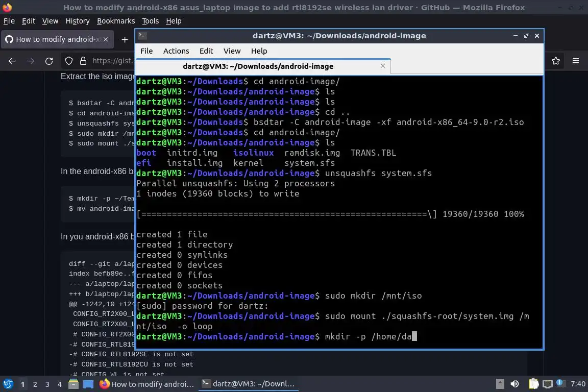Click the tracking protection shield icon
The height and width of the screenshot is (392, 588).
(x=68, y=61)
